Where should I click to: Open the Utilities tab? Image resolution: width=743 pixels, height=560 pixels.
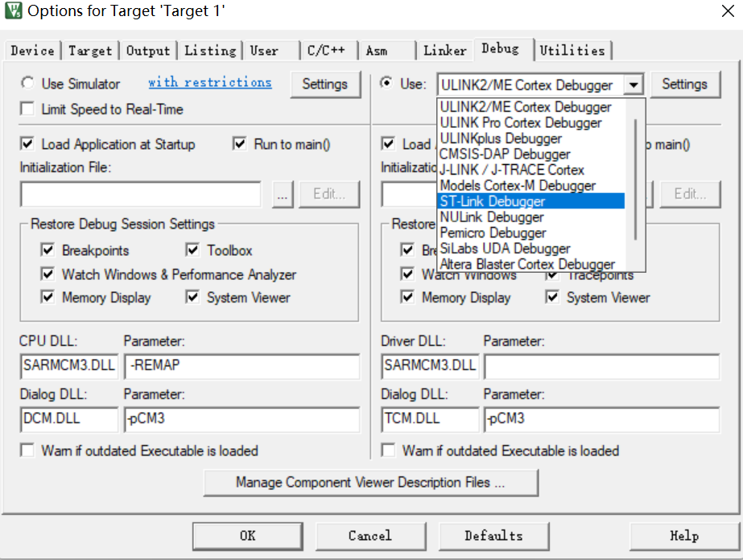[572, 50]
